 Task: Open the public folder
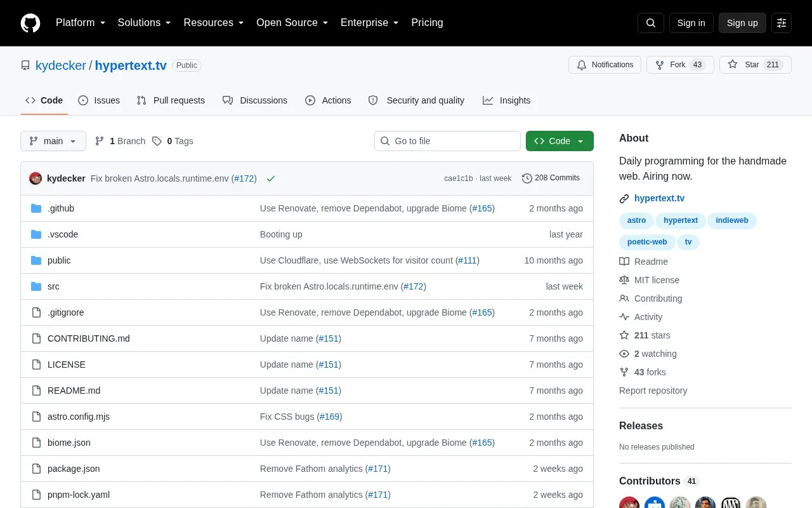(59, 260)
